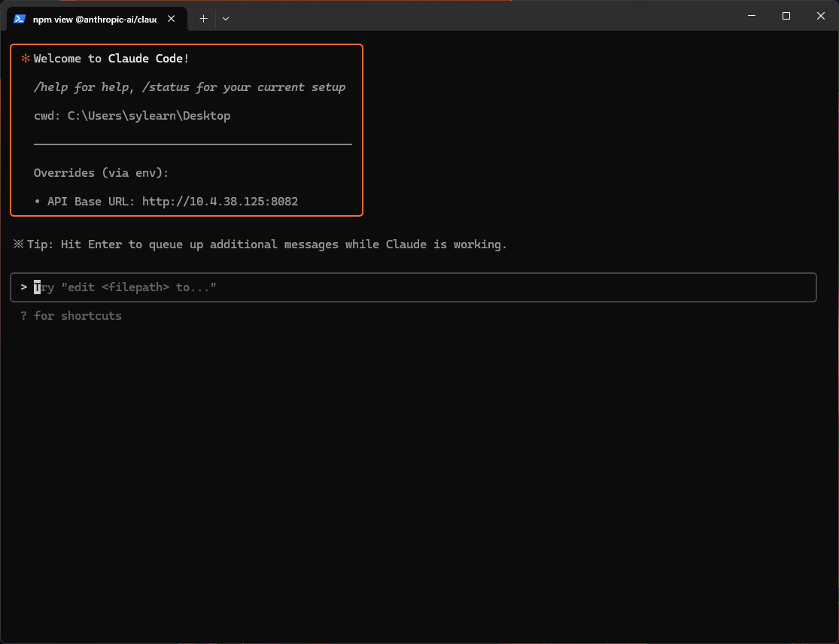Image resolution: width=839 pixels, height=644 pixels.
Task: Click the Tip about queuing messages
Action: click(x=260, y=245)
